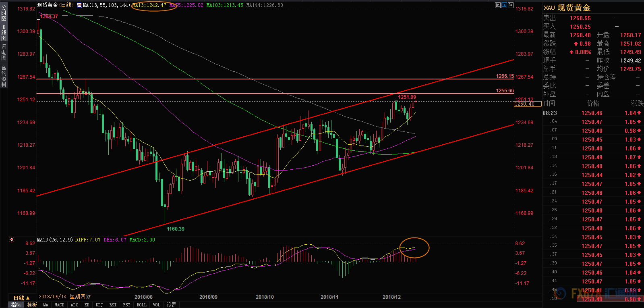Click the tick price in the :16 row
644x308 pixels.
pyautogui.click(x=592, y=175)
